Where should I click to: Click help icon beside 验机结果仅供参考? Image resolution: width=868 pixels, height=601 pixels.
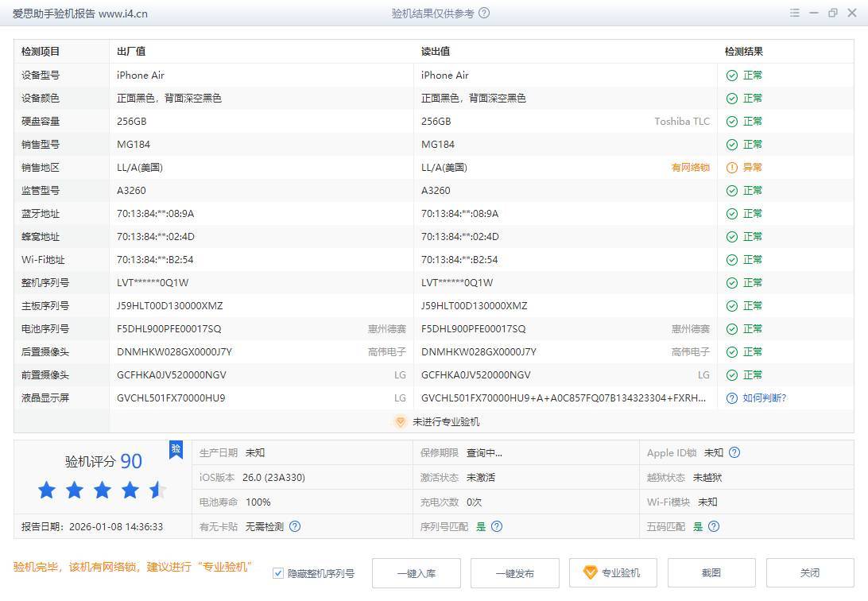(485, 14)
